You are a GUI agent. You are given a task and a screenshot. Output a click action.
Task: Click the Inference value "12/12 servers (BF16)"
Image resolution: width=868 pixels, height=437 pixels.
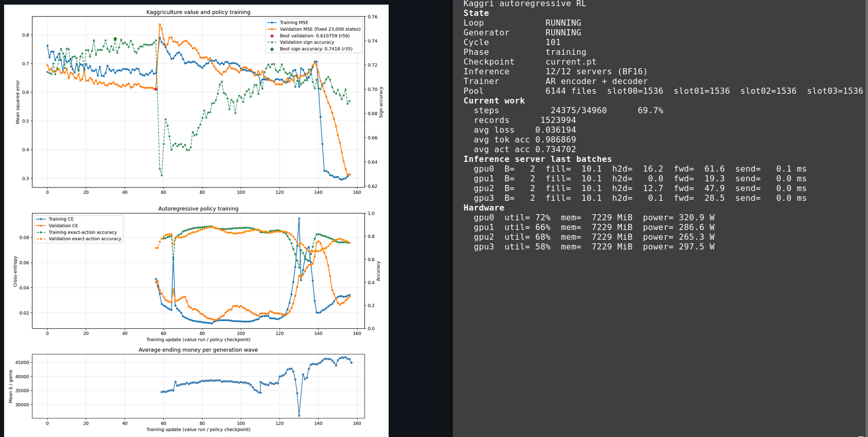(x=596, y=72)
